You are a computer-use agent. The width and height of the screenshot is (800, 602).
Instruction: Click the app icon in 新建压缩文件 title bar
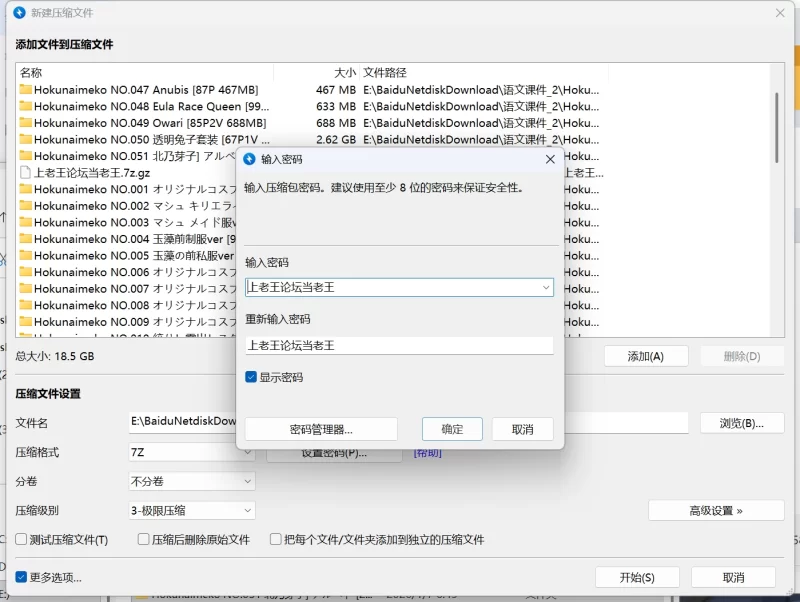pyautogui.click(x=18, y=13)
